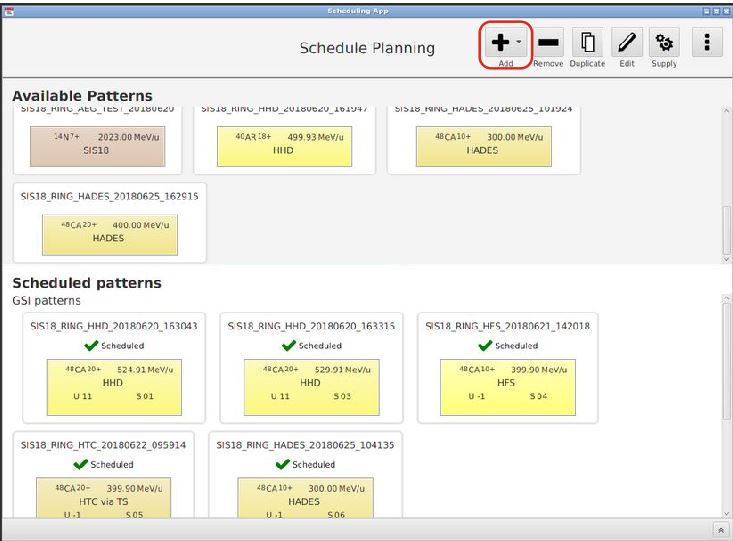Image resolution: width=733 pixels, height=541 pixels.
Task: Click the app icon in title bar
Action: click(8, 8)
